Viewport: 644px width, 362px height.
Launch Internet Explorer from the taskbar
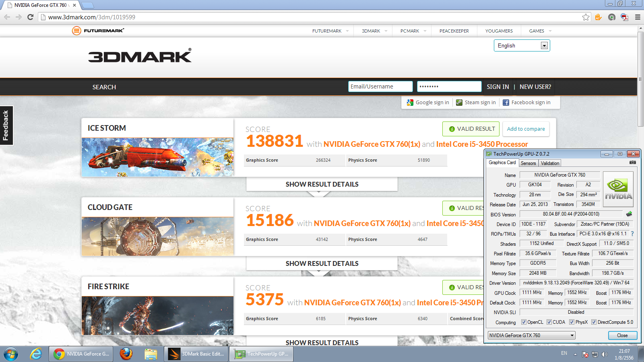(x=36, y=354)
